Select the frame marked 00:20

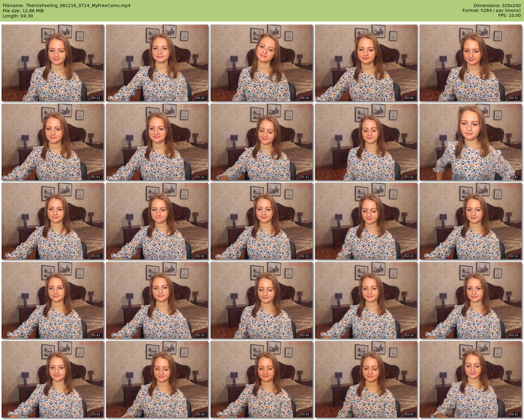click(x=157, y=63)
